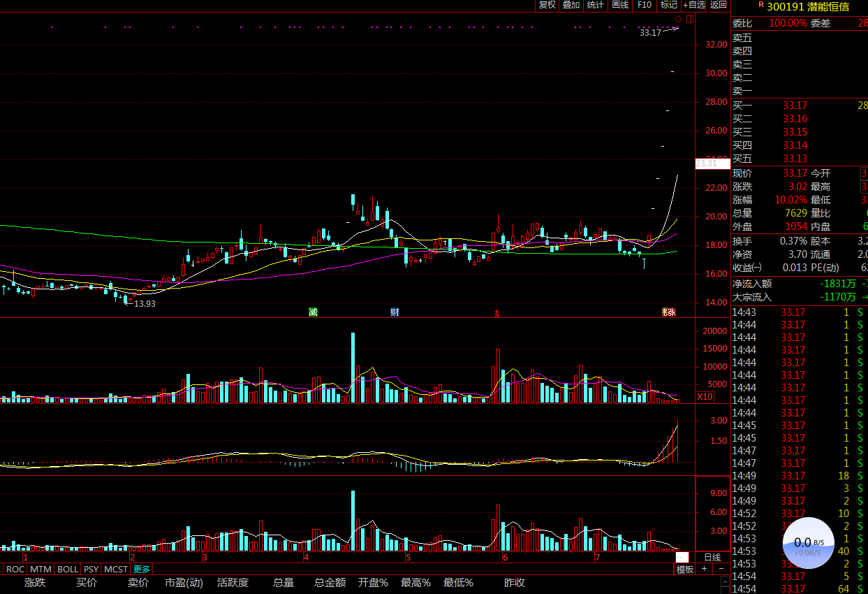The height and width of the screenshot is (594, 868).
Task: Open the 日线 period selector
Action: coord(712,557)
